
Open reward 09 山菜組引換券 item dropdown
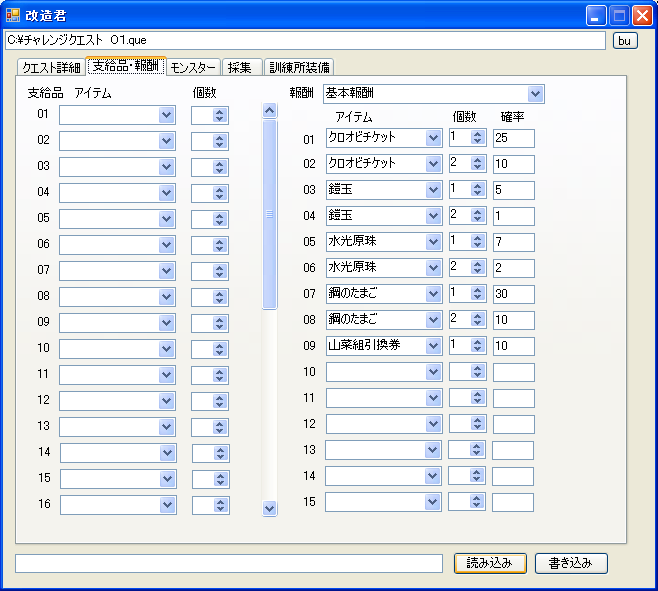click(433, 346)
